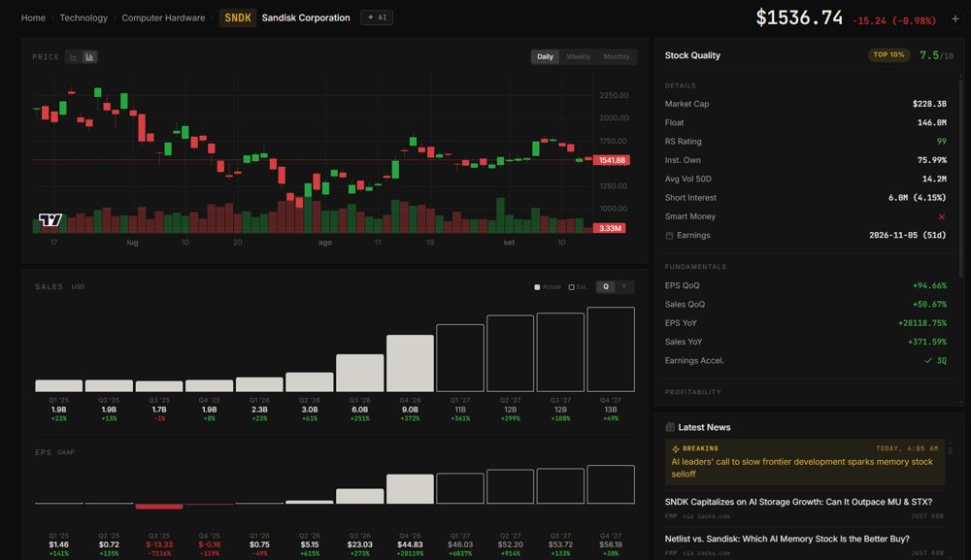Select the Weekly timeframe tab
Image resolution: width=971 pixels, height=560 pixels.
tap(579, 57)
